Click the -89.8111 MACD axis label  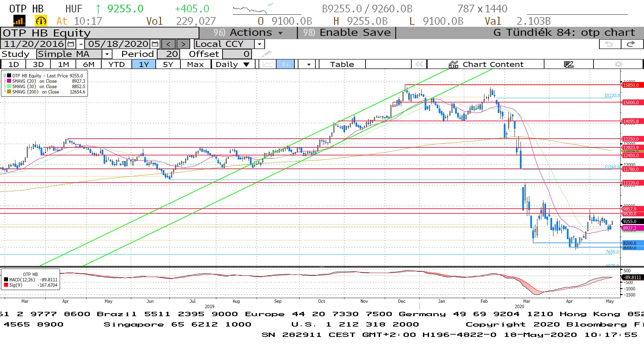tap(633, 277)
